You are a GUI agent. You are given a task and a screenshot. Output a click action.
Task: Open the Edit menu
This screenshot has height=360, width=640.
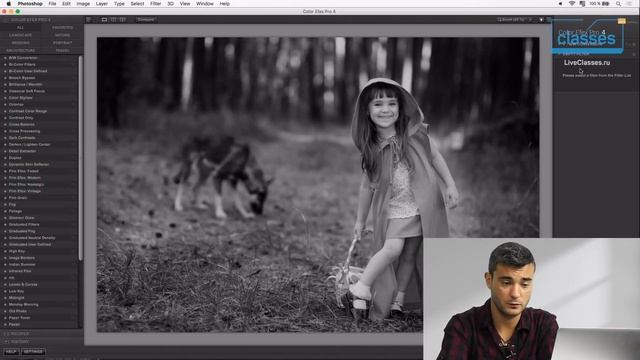(66, 4)
